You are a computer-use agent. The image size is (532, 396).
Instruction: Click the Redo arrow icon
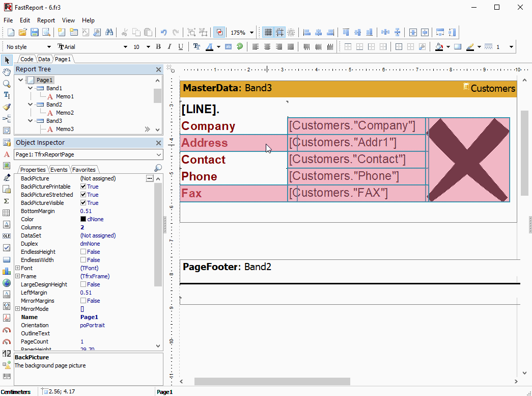point(176,32)
